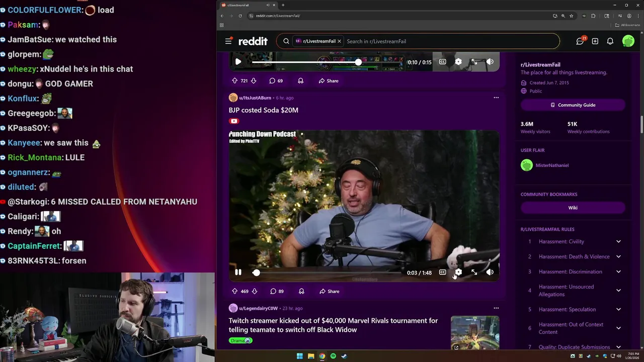Launch Spotify from the taskbar
Viewport: 644px width, 362px height.
[x=333, y=356]
